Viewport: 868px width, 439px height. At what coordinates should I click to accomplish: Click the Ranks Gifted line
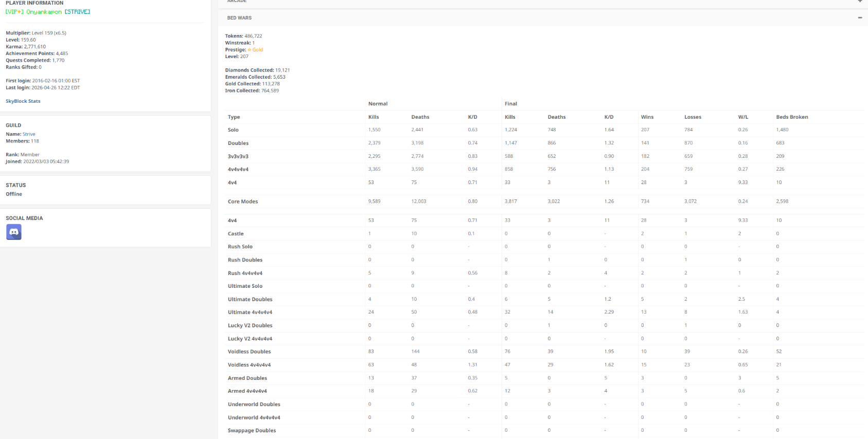tap(24, 67)
